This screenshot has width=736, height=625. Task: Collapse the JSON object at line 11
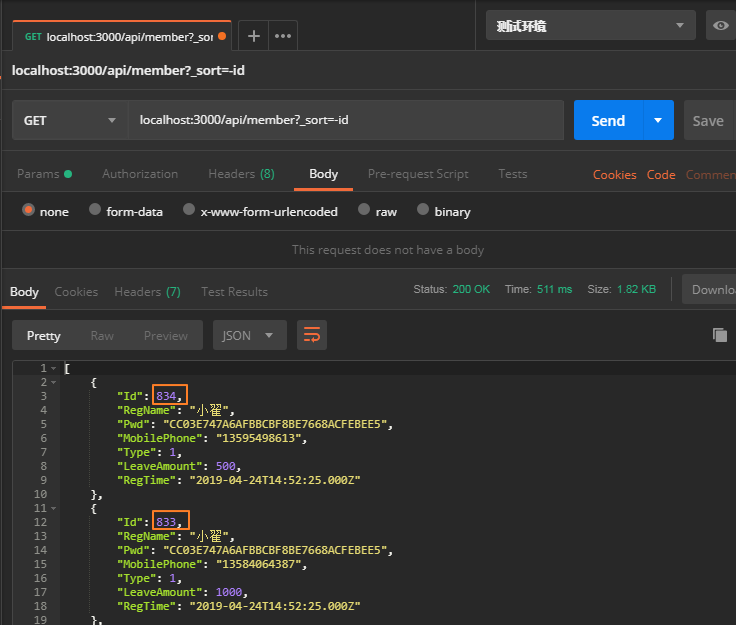(54, 509)
